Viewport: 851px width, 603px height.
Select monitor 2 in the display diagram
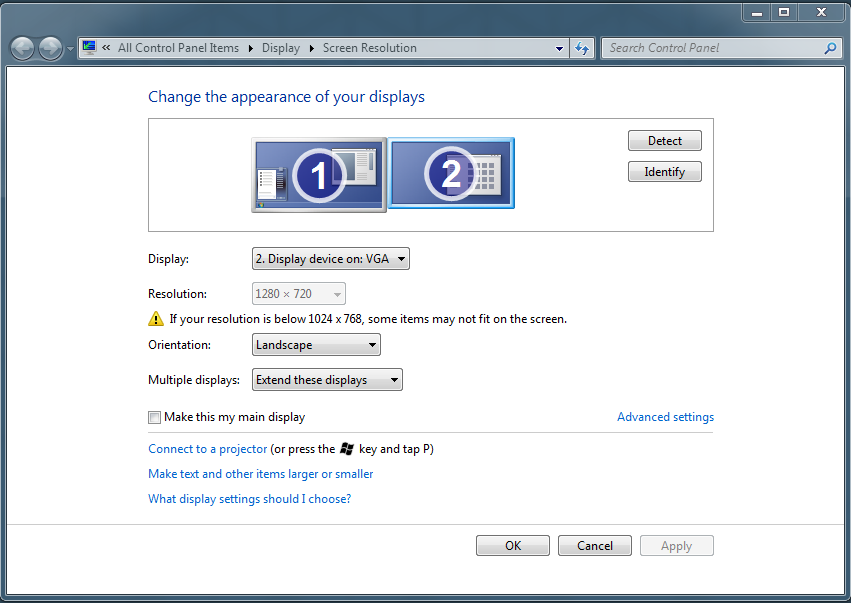451,172
